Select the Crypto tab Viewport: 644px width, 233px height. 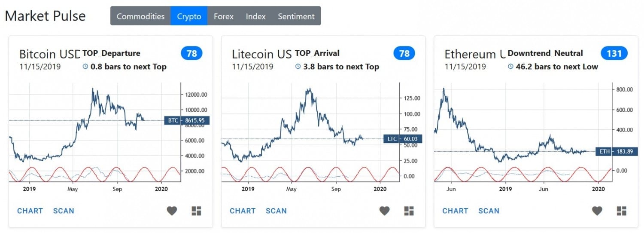click(189, 16)
